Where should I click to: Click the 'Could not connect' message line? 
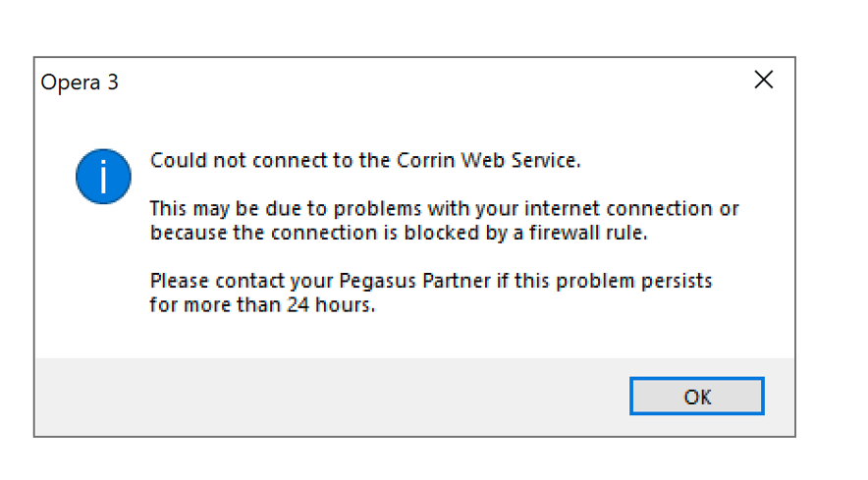(365, 160)
